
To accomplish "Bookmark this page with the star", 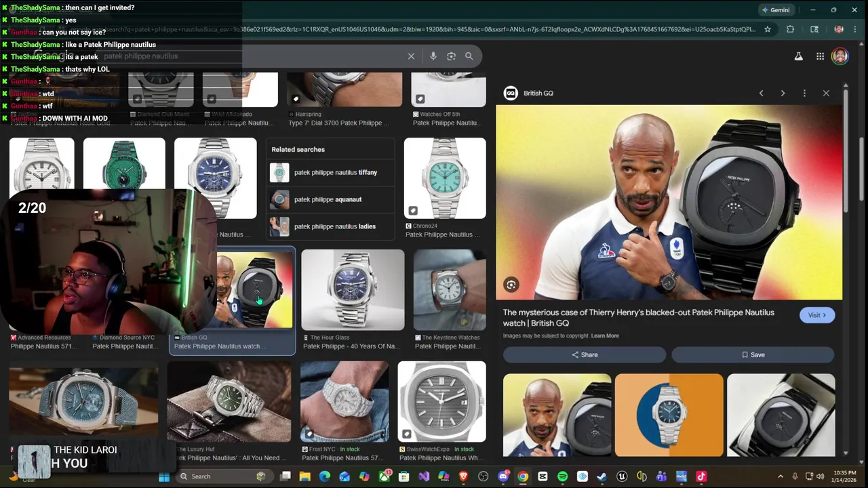I will coord(768,29).
